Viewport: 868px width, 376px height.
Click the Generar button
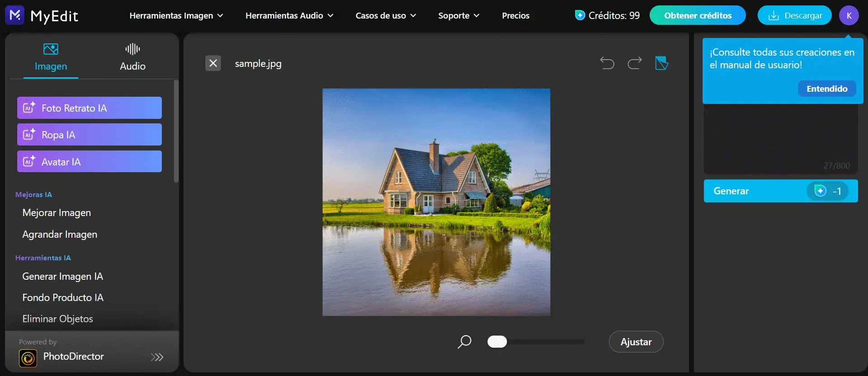(x=781, y=191)
